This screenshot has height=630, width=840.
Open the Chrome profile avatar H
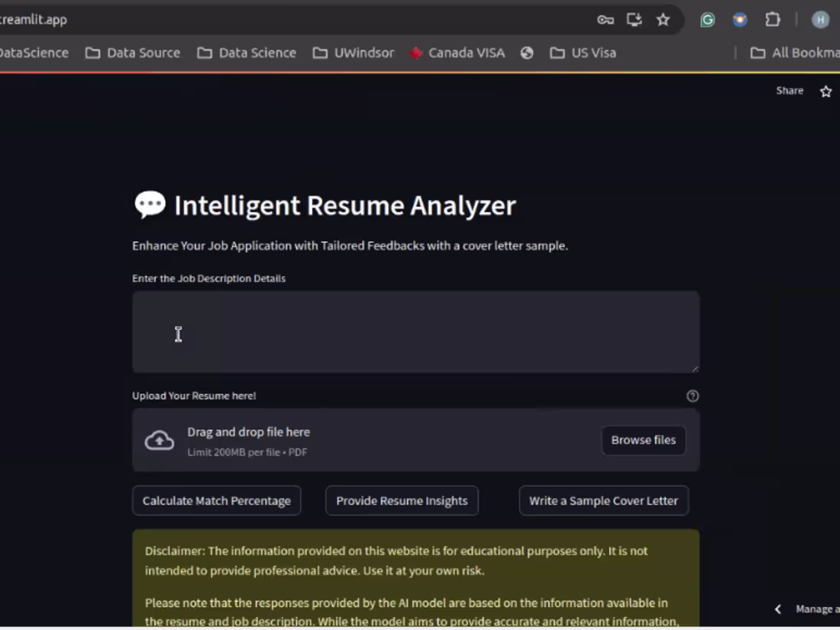point(820,20)
